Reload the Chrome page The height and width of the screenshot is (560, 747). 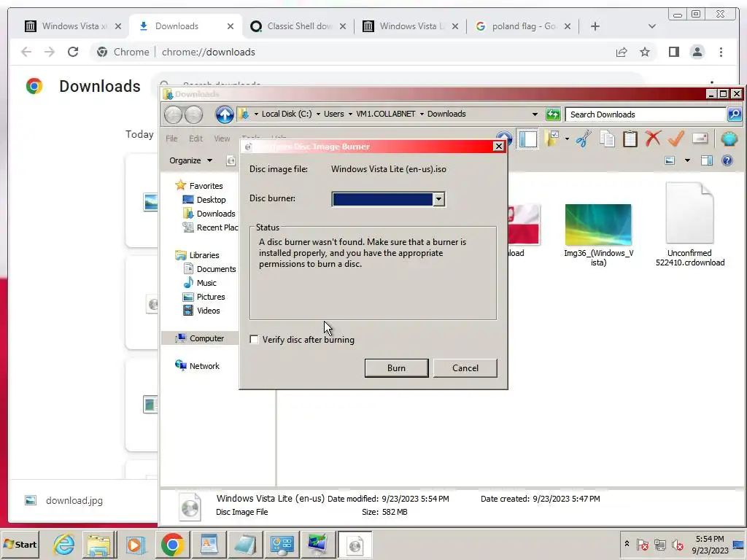click(72, 52)
